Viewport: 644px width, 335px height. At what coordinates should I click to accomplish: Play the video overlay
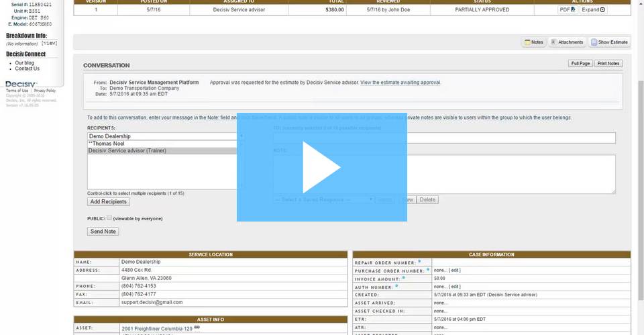(x=321, y=167)
